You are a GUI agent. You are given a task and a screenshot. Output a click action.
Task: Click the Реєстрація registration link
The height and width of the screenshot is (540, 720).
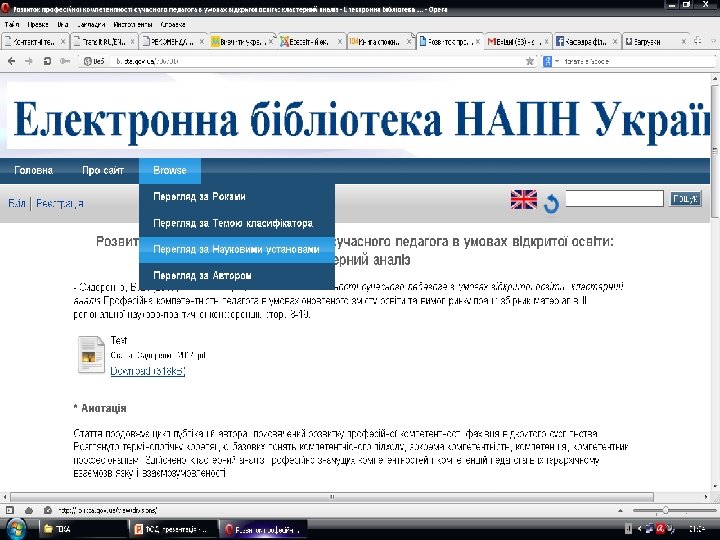(60, 203)
